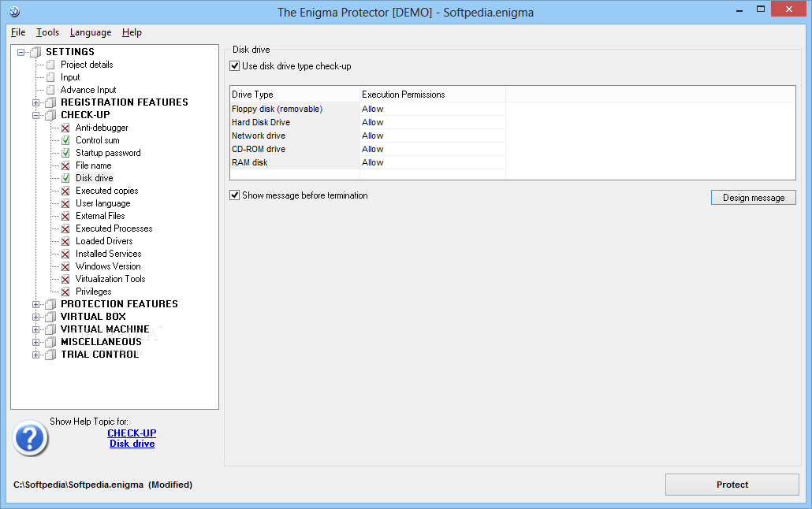
Task: Click the Drive Type column header
Action: 295,95
